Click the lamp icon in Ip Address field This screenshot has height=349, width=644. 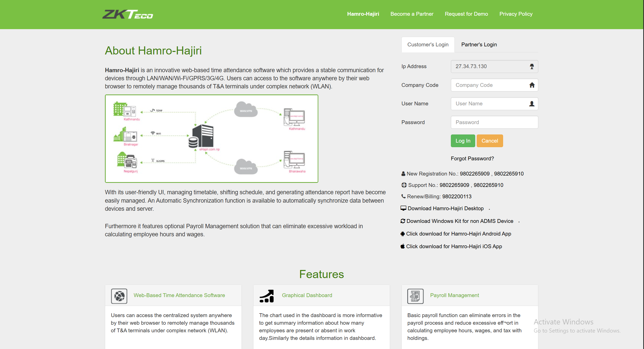click(532, 66)
